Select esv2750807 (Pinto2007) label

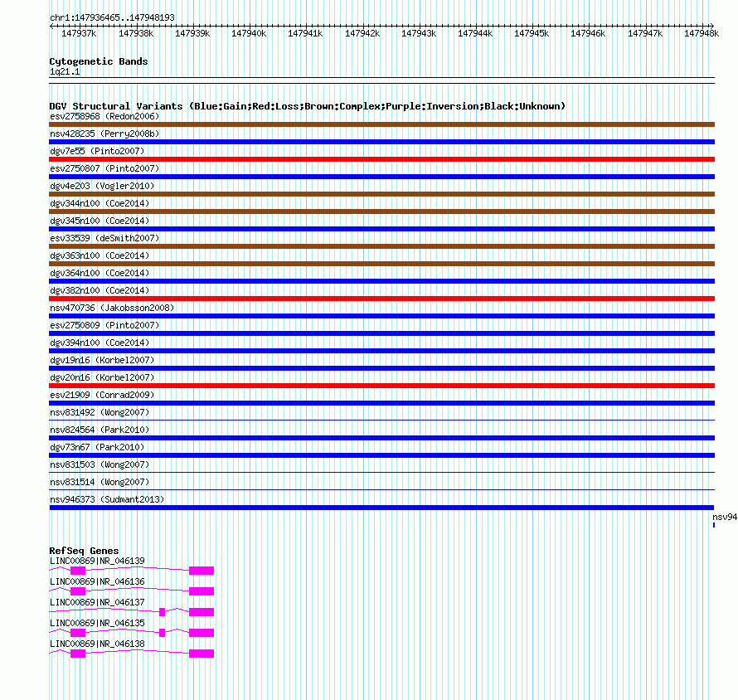coord(104,168)
